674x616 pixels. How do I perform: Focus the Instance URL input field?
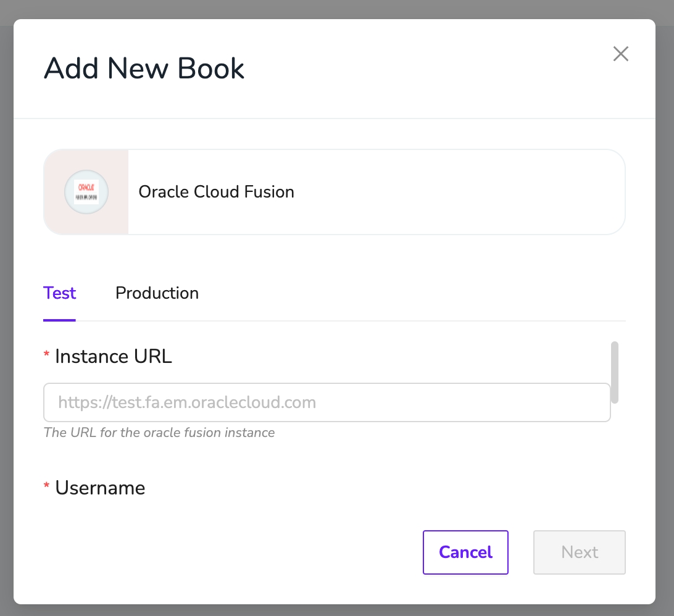click(327, 402)
